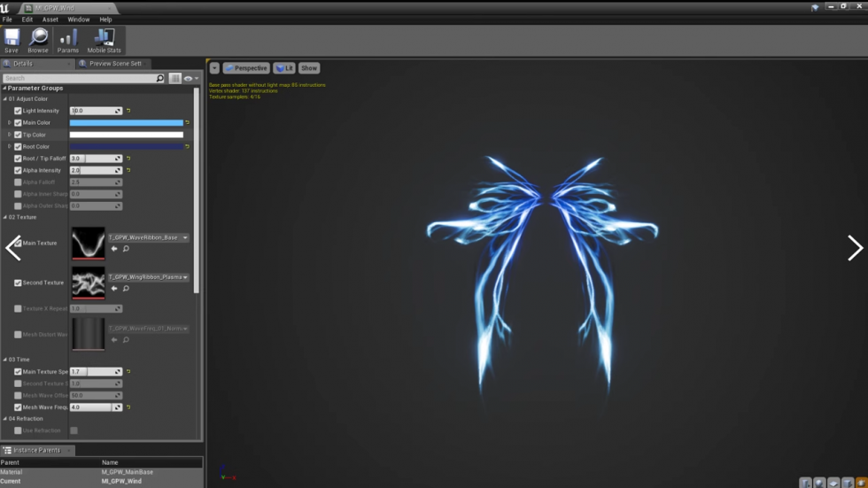The height and width of the screenshot is (488, 868).
Task: Enable Texture X Repeat override checkbox
Action: coord(18,309)
